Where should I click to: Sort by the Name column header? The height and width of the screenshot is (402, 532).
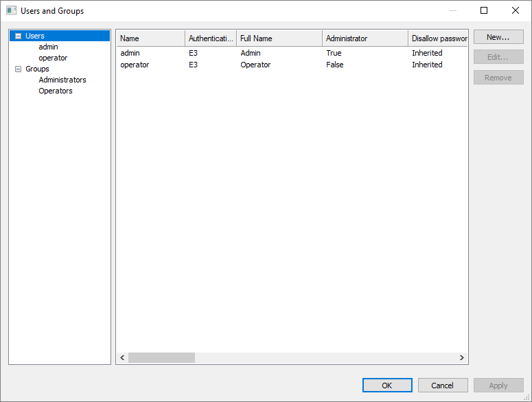[x=150, y=38]
